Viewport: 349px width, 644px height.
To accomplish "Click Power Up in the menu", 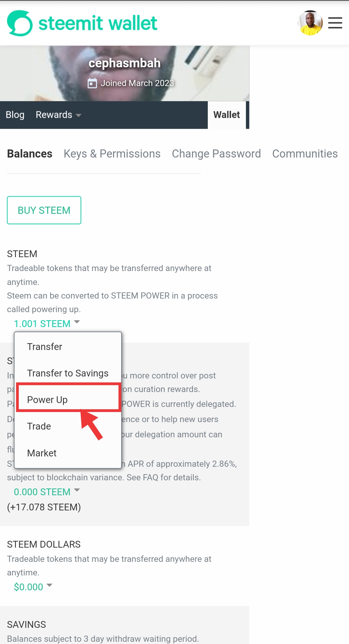I will tap(48, 400).
